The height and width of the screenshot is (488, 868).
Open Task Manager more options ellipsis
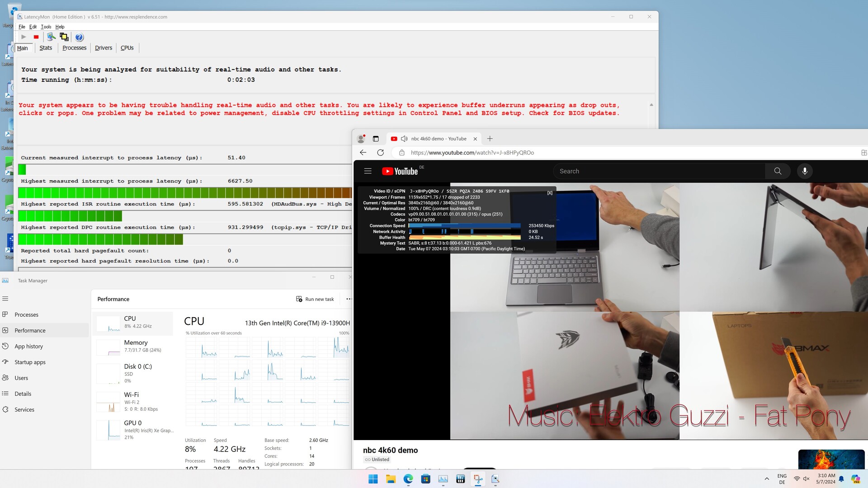[x=349, y=299]
